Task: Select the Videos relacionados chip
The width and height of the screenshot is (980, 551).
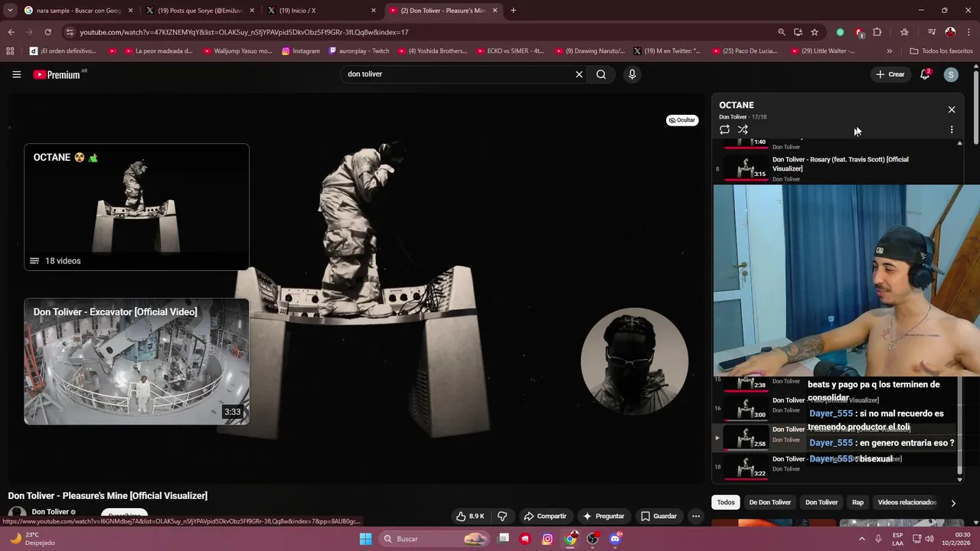Action: pos(907,502)
